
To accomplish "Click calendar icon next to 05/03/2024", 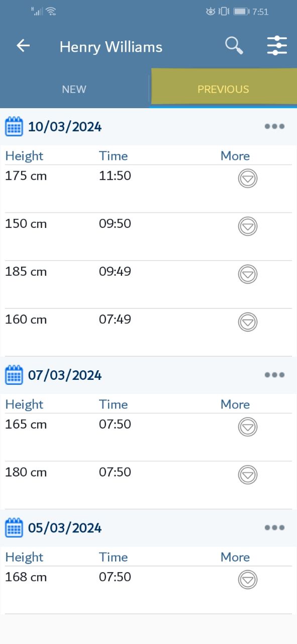I will (x=14, y=528).
